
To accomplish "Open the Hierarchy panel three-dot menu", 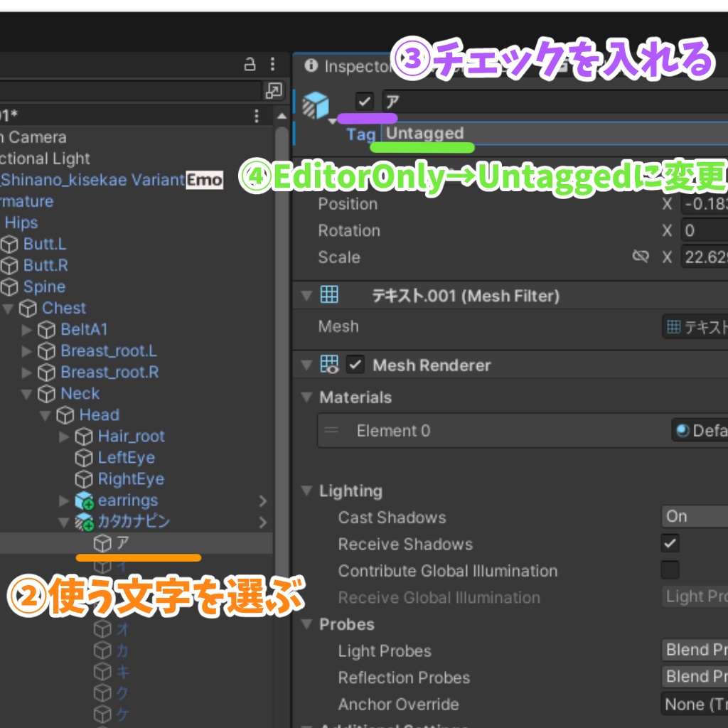I will point(272,63).
